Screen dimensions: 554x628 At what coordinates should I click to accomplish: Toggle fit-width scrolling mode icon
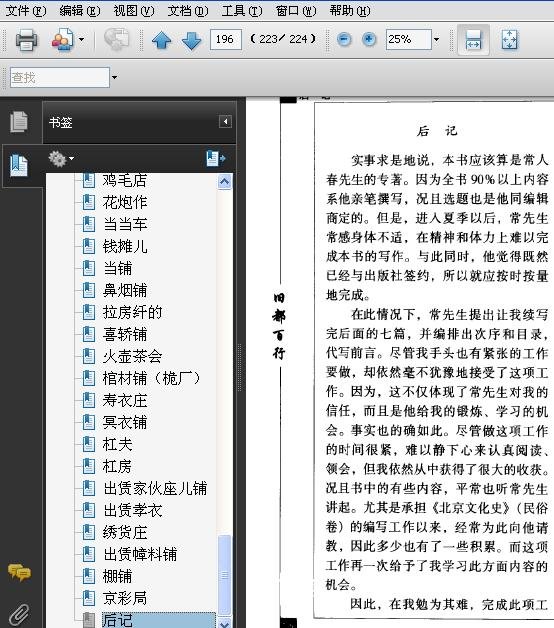click(x=473, y=40)
